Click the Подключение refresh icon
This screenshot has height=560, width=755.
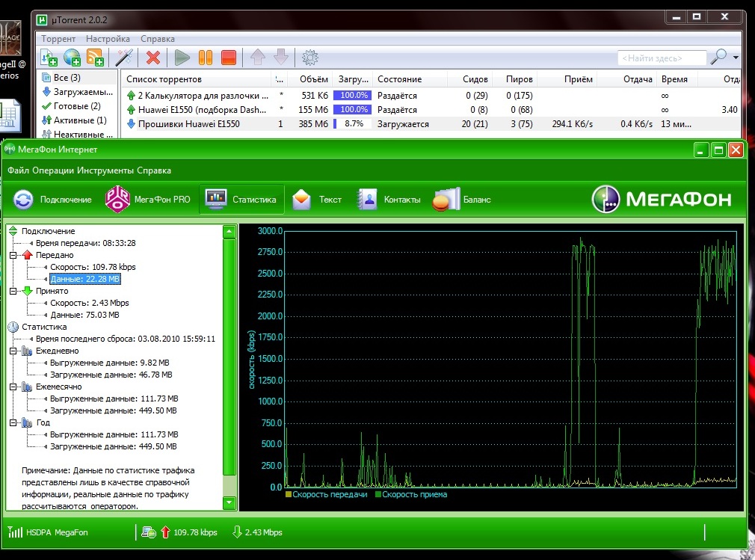[23, 200]
